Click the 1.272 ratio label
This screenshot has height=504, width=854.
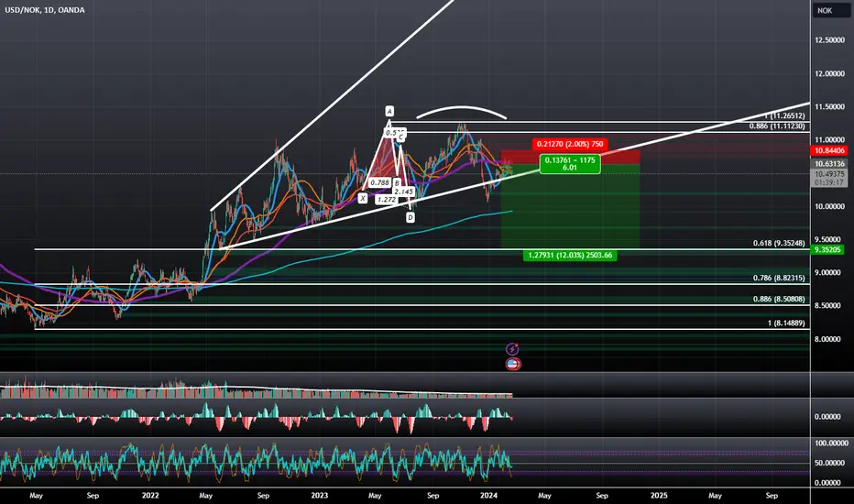386,200
